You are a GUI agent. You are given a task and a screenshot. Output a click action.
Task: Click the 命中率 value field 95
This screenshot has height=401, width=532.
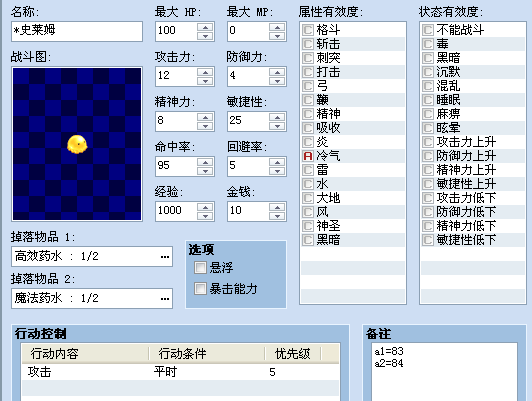[x=176, y=166]
